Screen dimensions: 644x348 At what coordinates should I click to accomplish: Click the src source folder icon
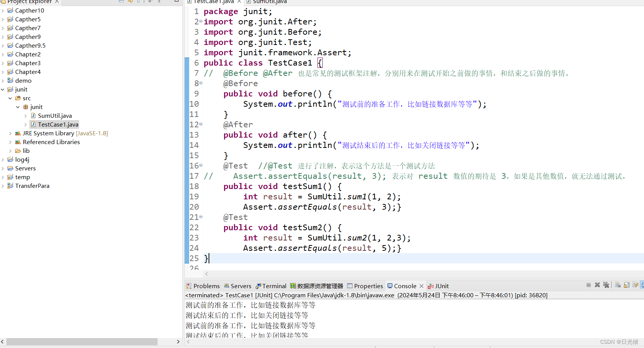point(18,98)
